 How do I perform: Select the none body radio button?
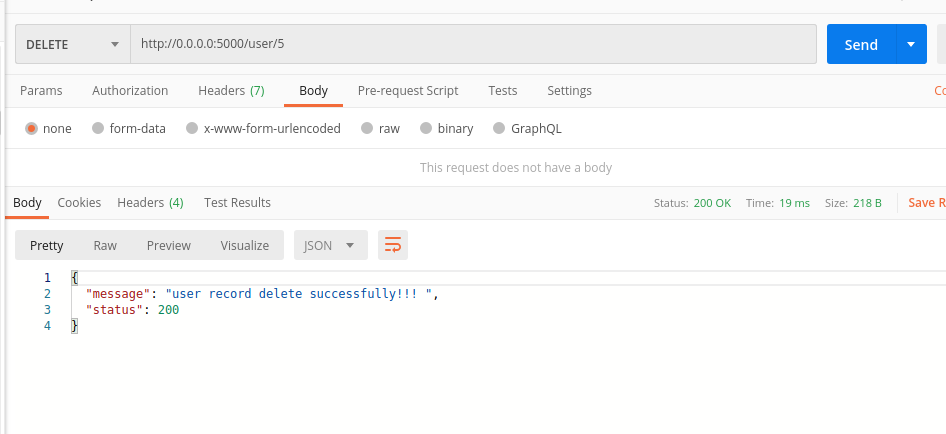coord(31,128)
